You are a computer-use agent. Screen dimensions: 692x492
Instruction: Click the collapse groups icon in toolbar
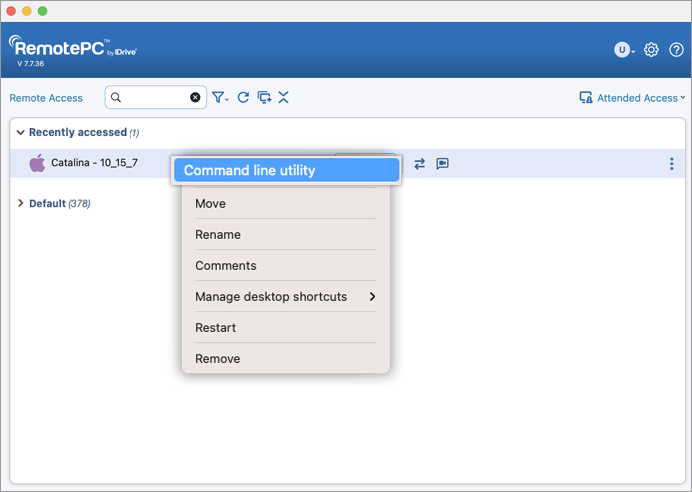click(x=284, y=98)
